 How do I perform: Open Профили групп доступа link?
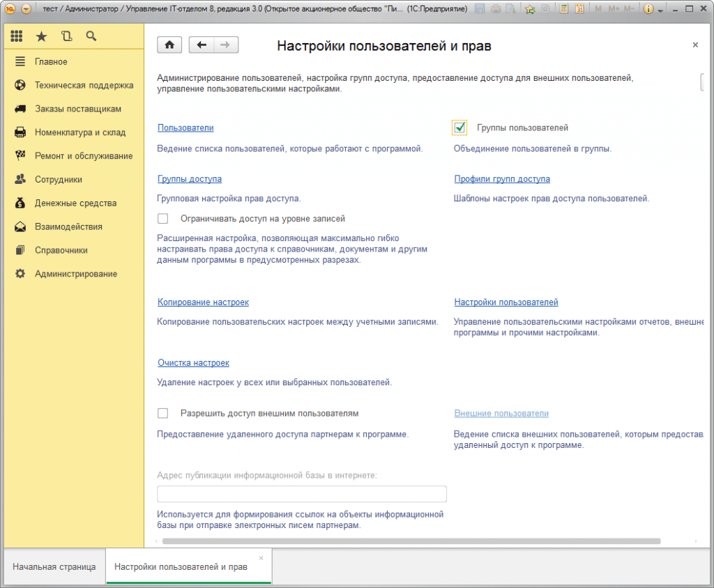pyautogui.click(x=502, y=179)
